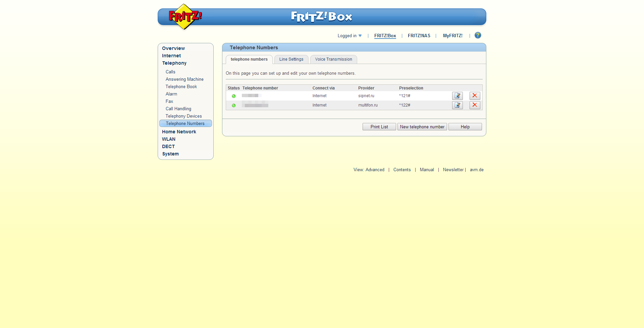644x328 pixels.
Task: Click the New telephone number button
Action: [x=422, y=127]
